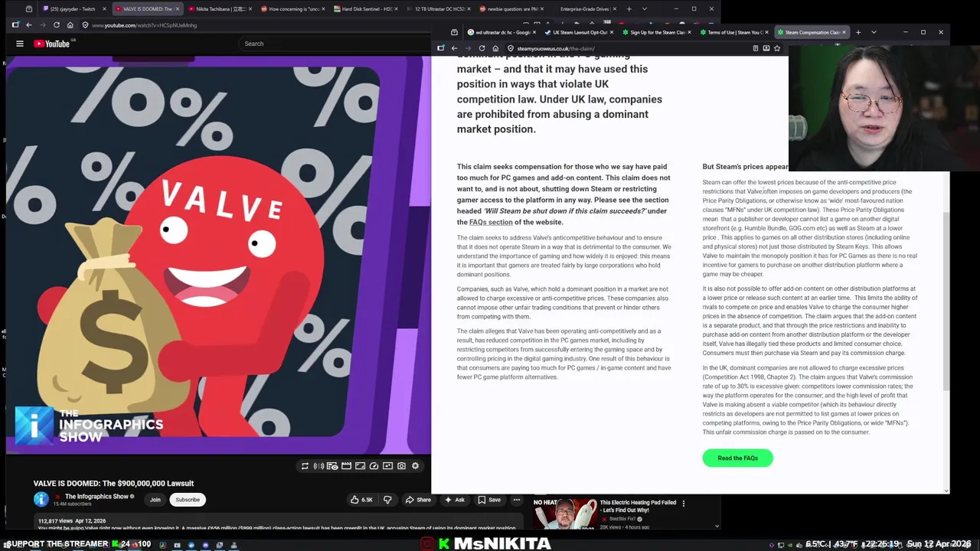The image size is (980, 551).
Task: Select the steamyouoweus.co.uk address bar
Action: (556, 48)
